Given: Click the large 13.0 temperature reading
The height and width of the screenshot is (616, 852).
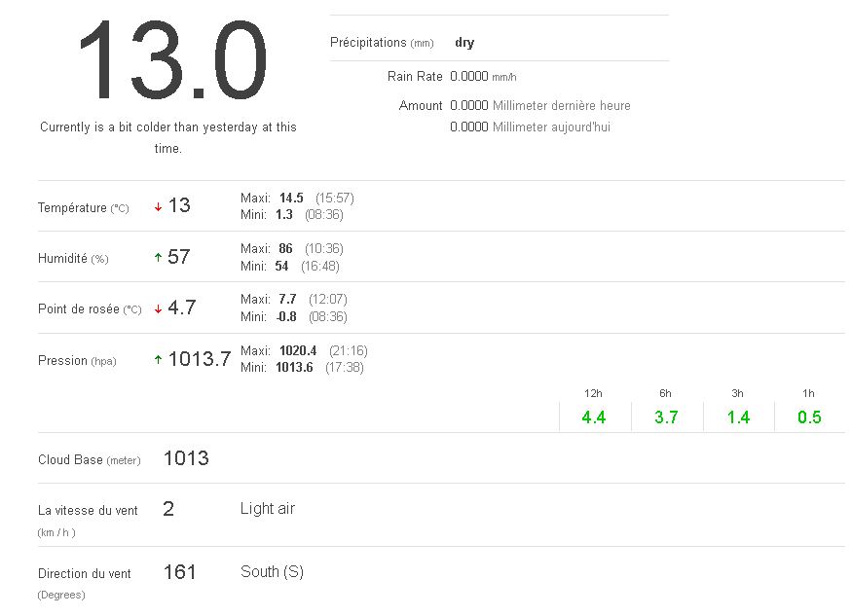Looking at the screenshot, I should click(170, 60).
